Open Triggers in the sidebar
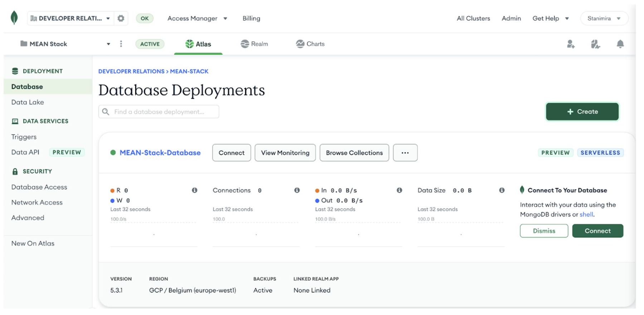This screenshot has height=315, width=644. (x=24, y=137)
